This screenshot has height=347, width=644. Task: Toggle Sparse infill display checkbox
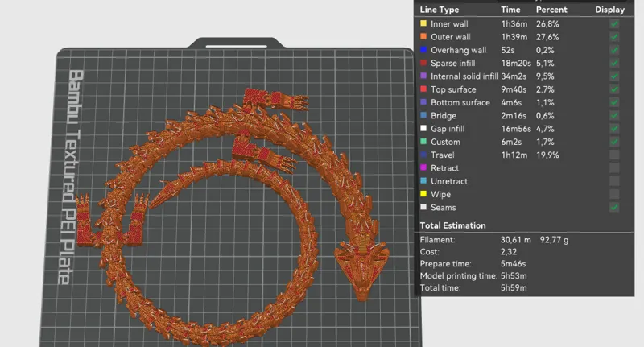pos(614,64)
